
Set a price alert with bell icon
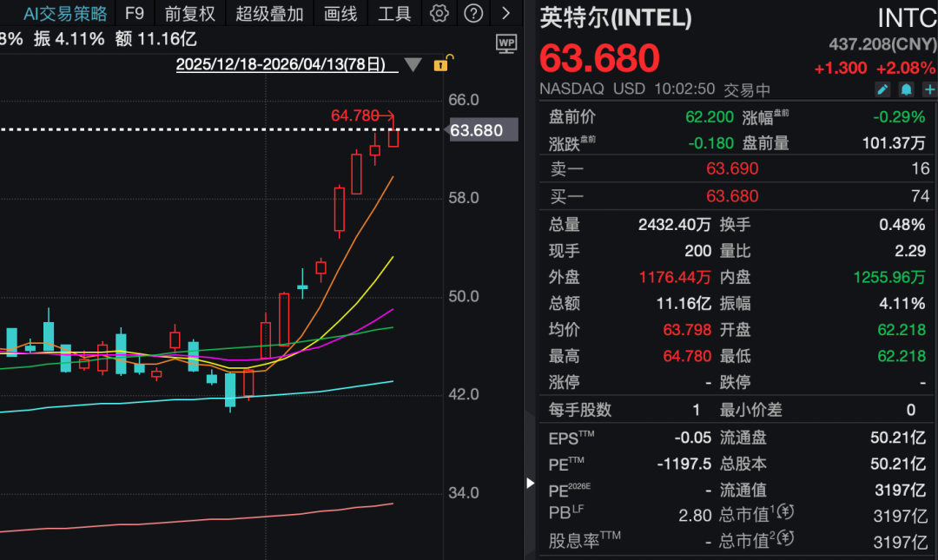click(x=907, y=89)
